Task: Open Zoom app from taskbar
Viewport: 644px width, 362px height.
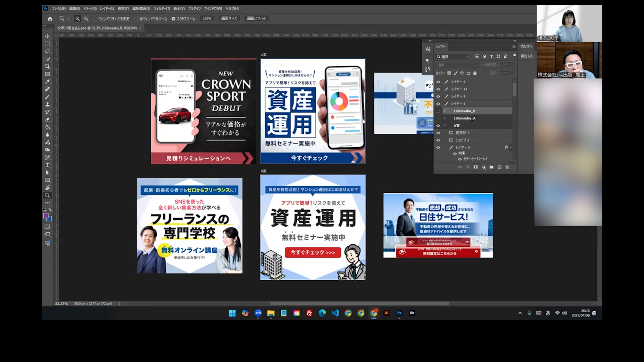Action: pyautogui.click(x=258, y=313)
